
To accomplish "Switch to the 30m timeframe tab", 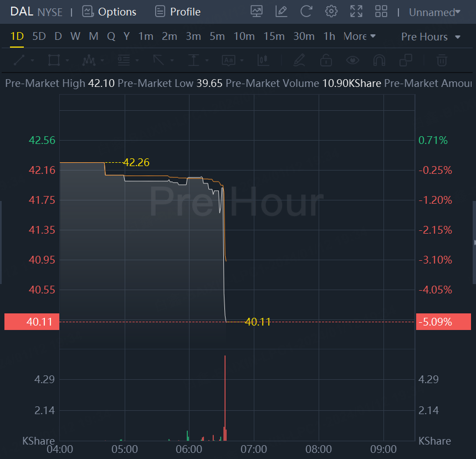I will pos(304,37).
